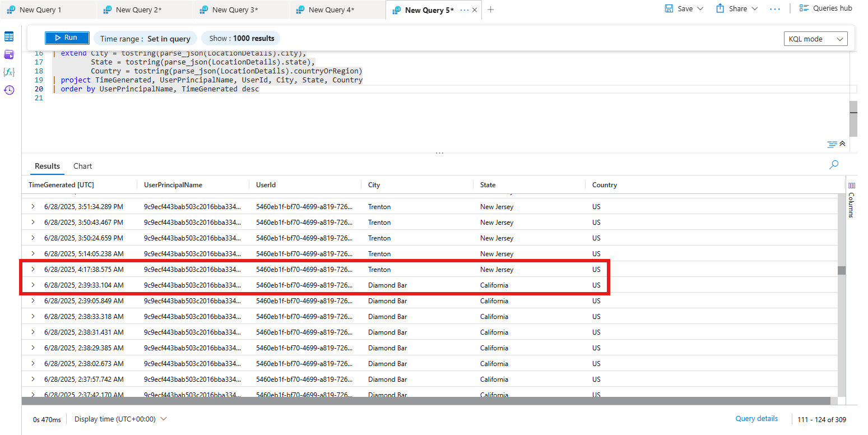Expand the 2:38:31.431 AM row

[x=33, y=332]
